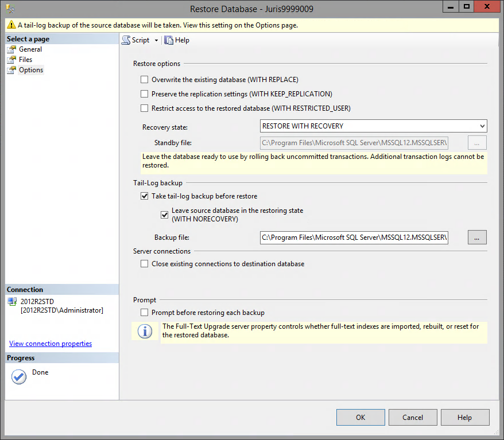Click the Backup file path field
504x440 pixels.
[354, 237]
